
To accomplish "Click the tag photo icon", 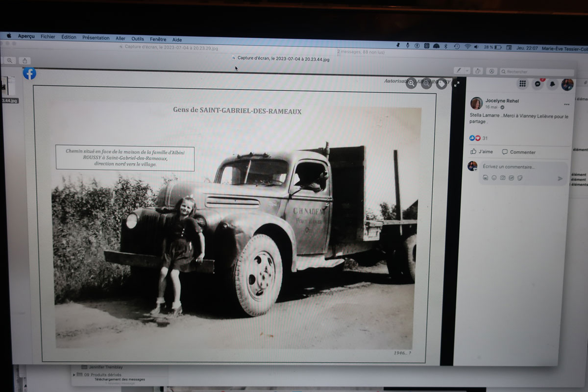I will pyautogui.click(x=441, y=83).
